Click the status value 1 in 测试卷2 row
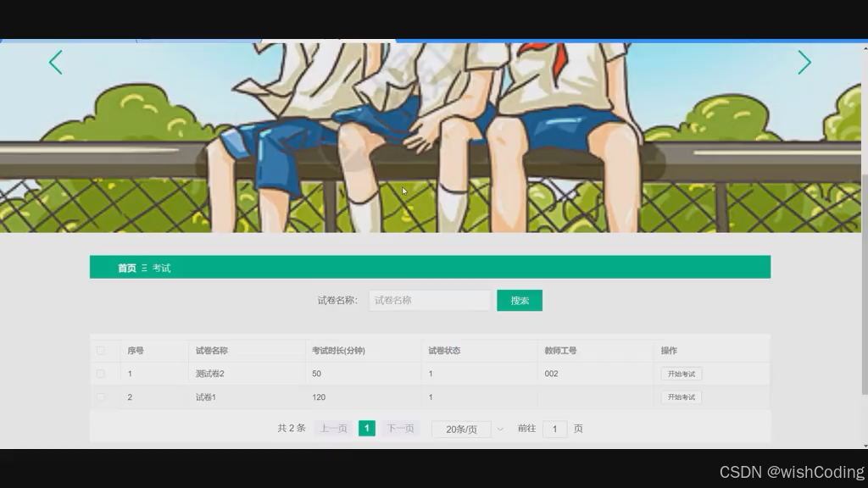Screen dimensions: 868x488 pos(430,374)
